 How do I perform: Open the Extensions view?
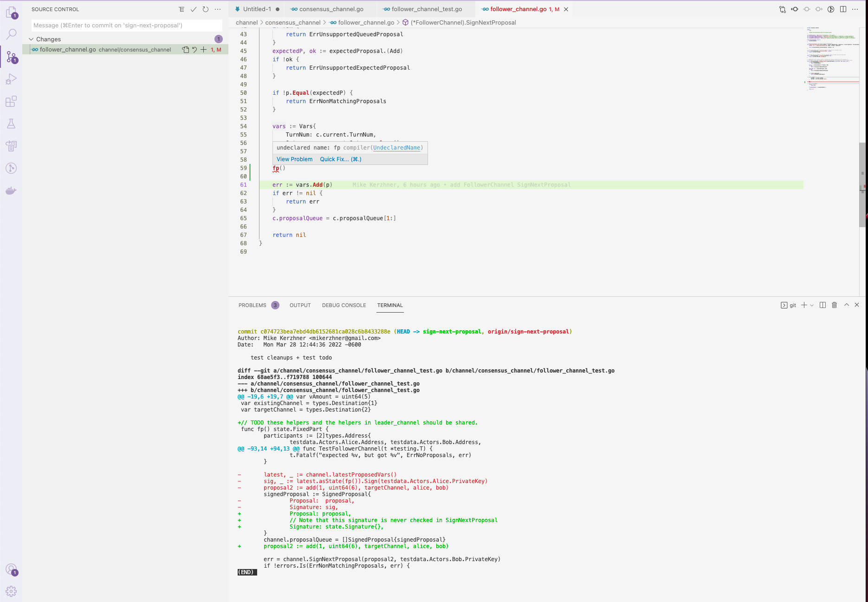pos(11,101)
